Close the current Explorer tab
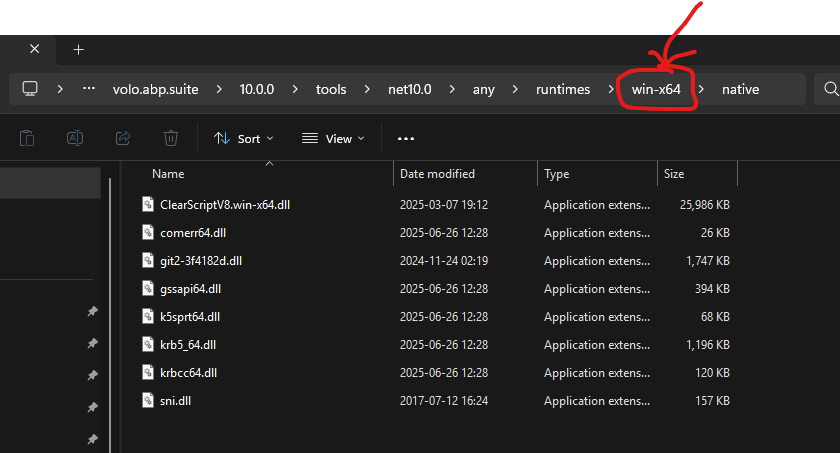The image size is (840, 453). (35, 49)
